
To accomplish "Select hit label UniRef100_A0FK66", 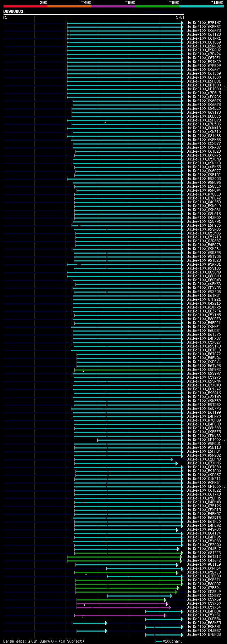I will pyautogui.click(x=204, y=140).
